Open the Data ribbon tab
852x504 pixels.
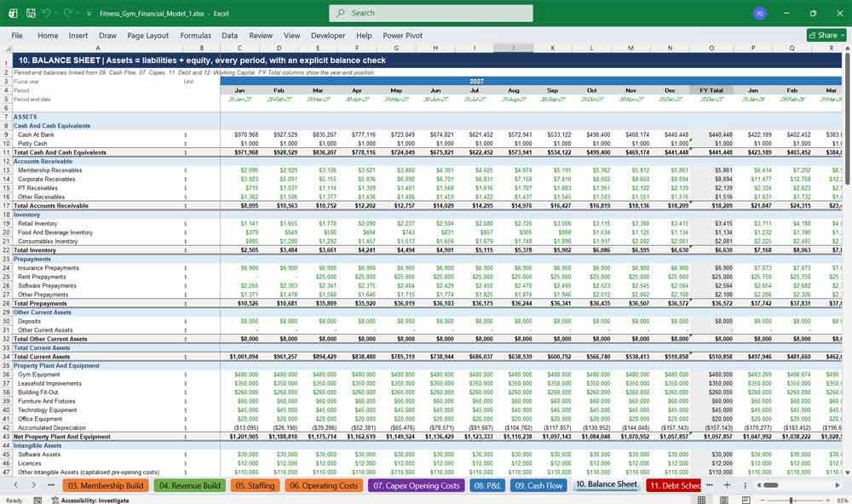coord(229,35)
